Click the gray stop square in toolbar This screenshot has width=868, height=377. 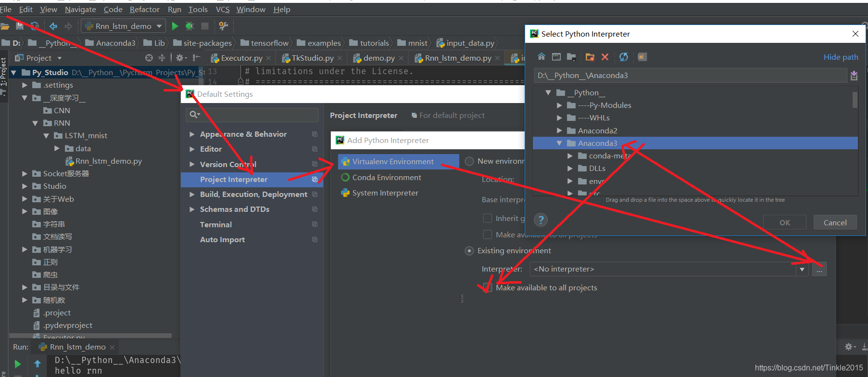coord(205,26)
